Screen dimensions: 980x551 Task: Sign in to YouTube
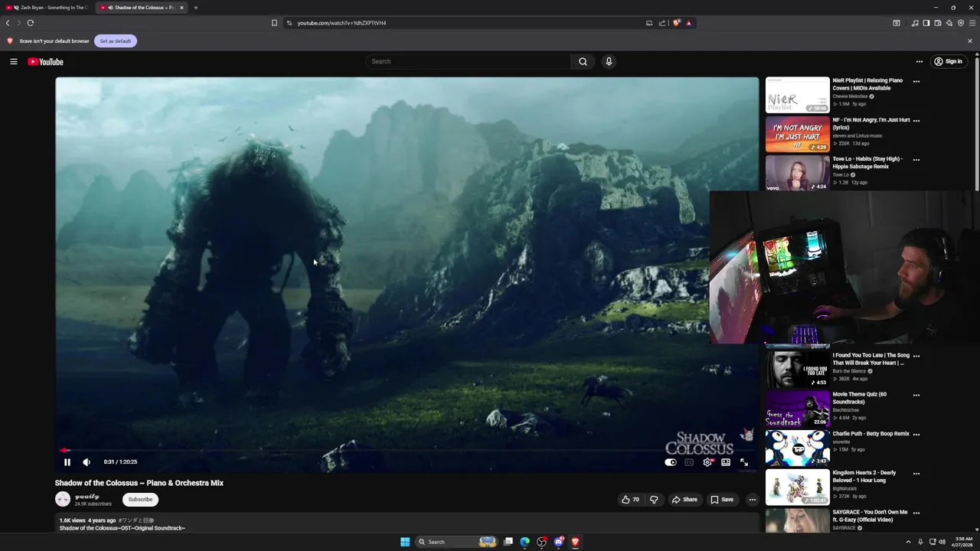click(948, 61)
